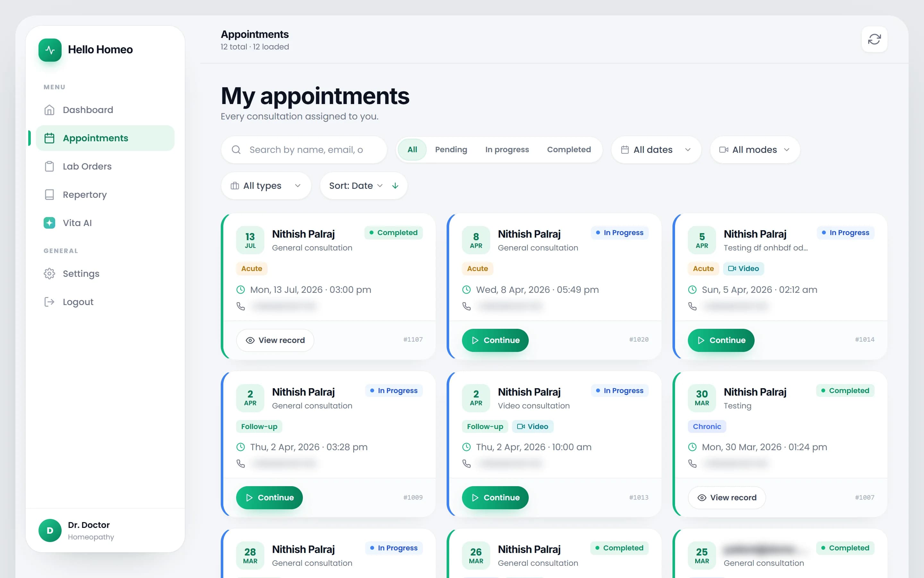Go to Lab Orders menu item
The width and height of the screenshot is (924, 578).
[105, 166]
